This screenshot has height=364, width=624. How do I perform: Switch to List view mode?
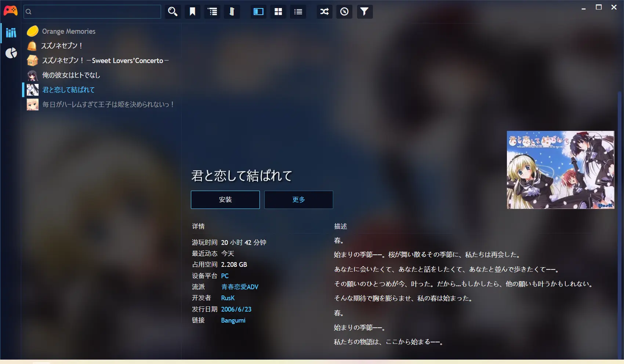pos(298,12)
